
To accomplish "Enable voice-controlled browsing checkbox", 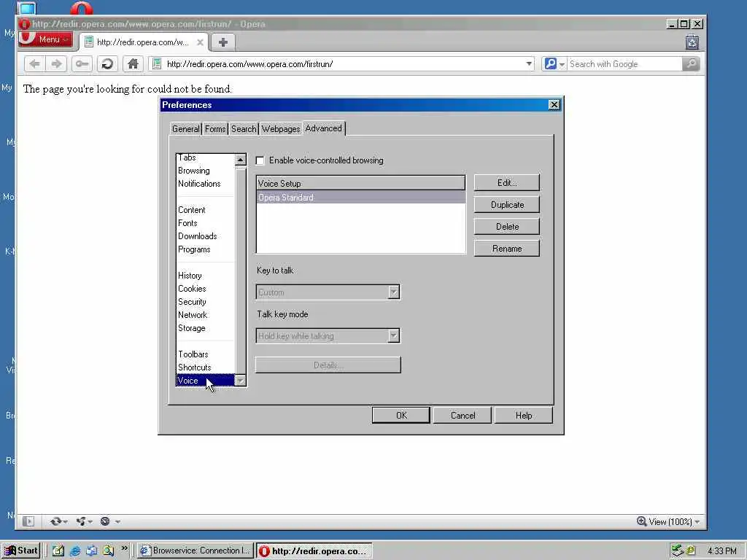I will [x=260, y=160].
